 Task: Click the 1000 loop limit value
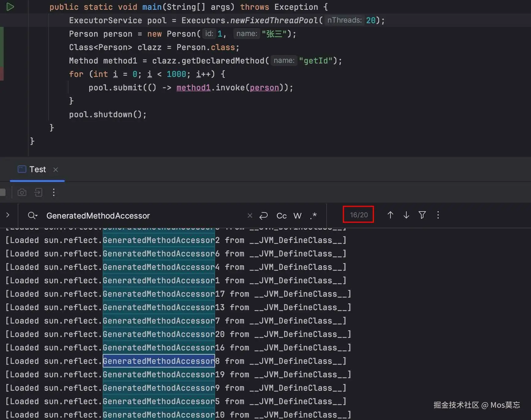176,74
